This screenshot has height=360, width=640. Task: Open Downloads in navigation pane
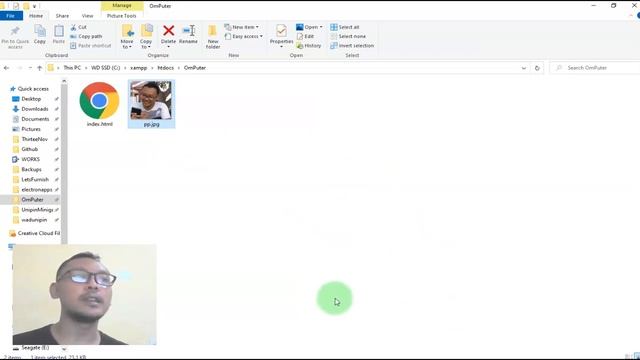[35, 109]
